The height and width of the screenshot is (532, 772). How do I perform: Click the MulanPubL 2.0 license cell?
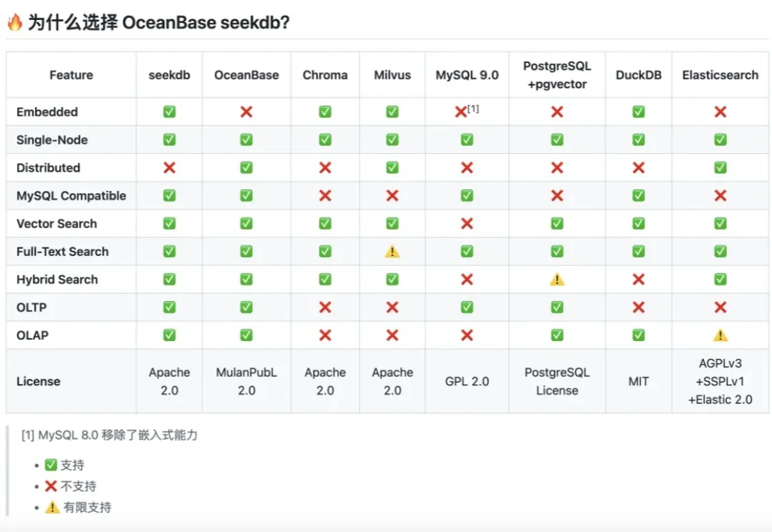(x=247, y=381)
